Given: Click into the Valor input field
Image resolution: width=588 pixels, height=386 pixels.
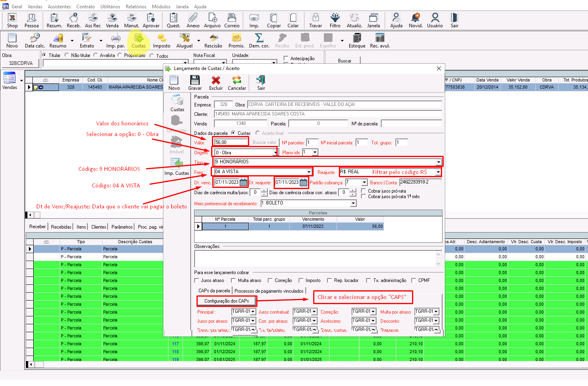Looking at the screenshot, I should [231, 142].
